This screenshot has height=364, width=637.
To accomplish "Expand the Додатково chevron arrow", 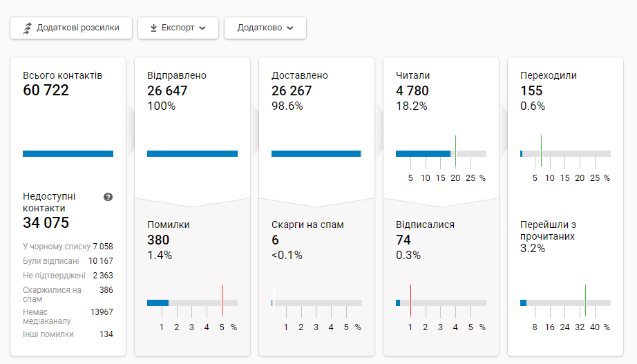I will (290, 28).
